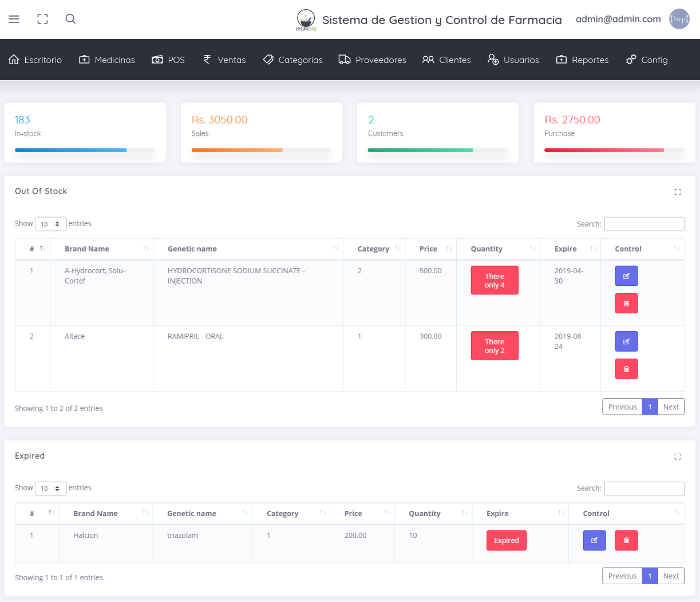700x602 pixels.
Task: Click Previous in Expired pagination
Action: [622, 576]
